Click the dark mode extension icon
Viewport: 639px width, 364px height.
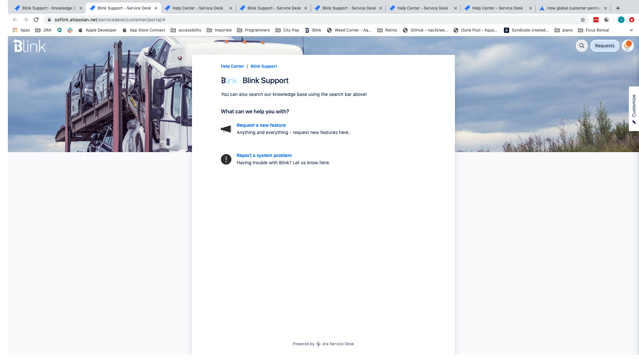[x=606, y=20]
